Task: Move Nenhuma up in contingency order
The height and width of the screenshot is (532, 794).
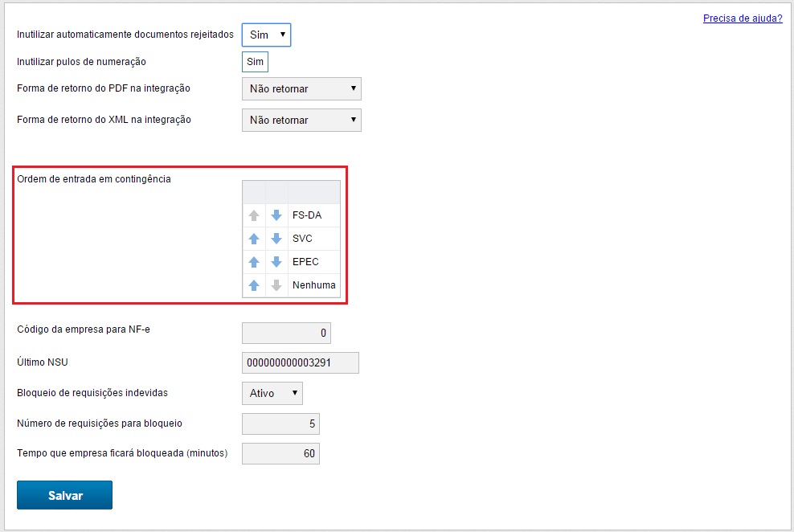Action: [x=254, y=285]
